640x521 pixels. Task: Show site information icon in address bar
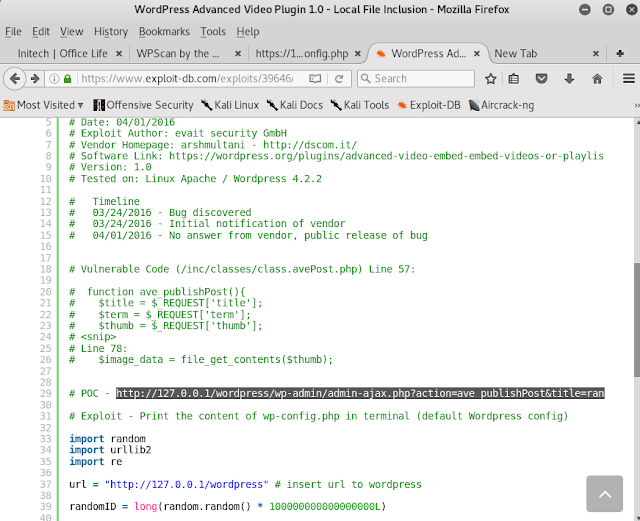tap(54, 78)
